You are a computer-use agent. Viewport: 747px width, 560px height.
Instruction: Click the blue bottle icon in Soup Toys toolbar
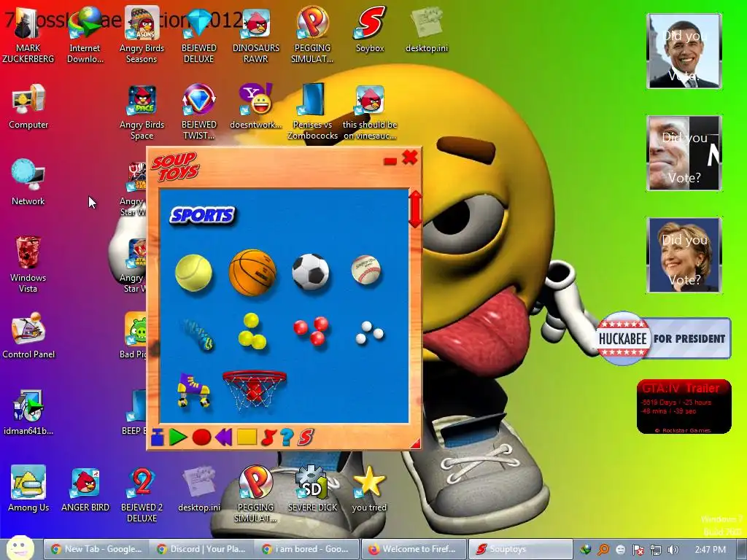[x=158, y=437]
